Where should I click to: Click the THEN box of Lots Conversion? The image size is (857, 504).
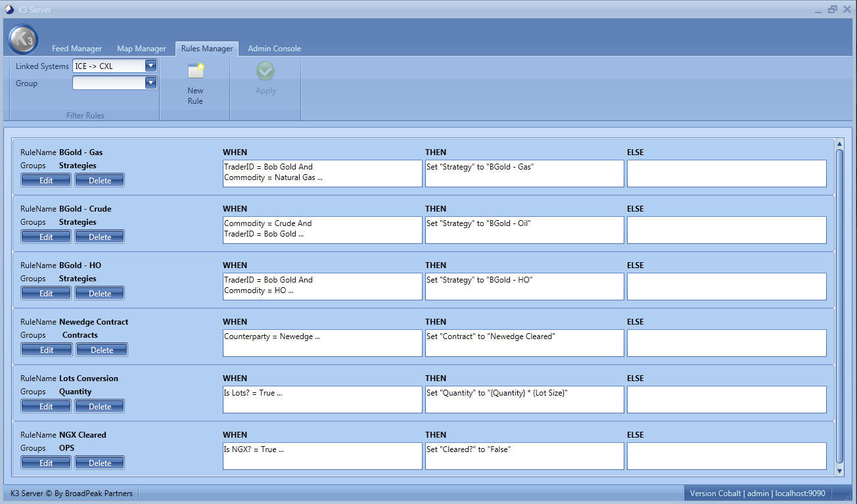pyautogui.click(x=524, y=400)
